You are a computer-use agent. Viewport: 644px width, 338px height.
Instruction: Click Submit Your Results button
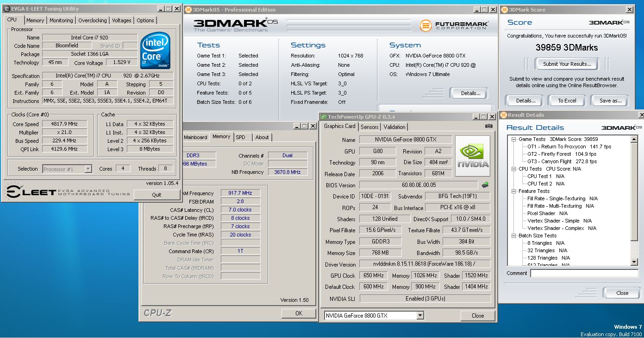pos(567,64)
